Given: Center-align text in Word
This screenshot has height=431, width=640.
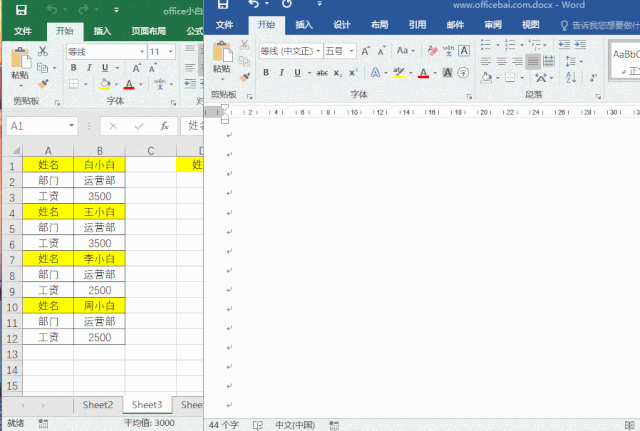Looking at the screenshot, I should (x=502, y=62).
